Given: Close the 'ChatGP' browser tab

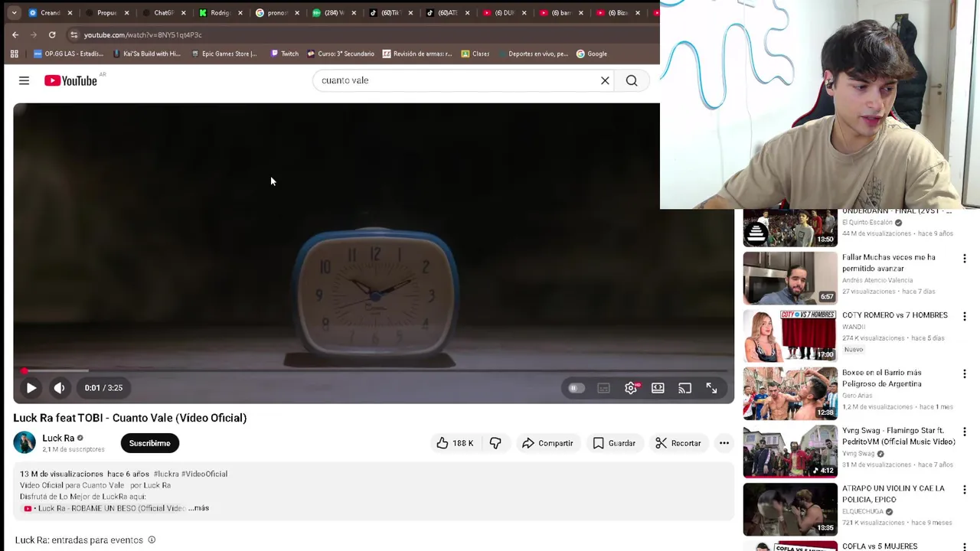Looking at the screenshot, I should pos(184,13).
